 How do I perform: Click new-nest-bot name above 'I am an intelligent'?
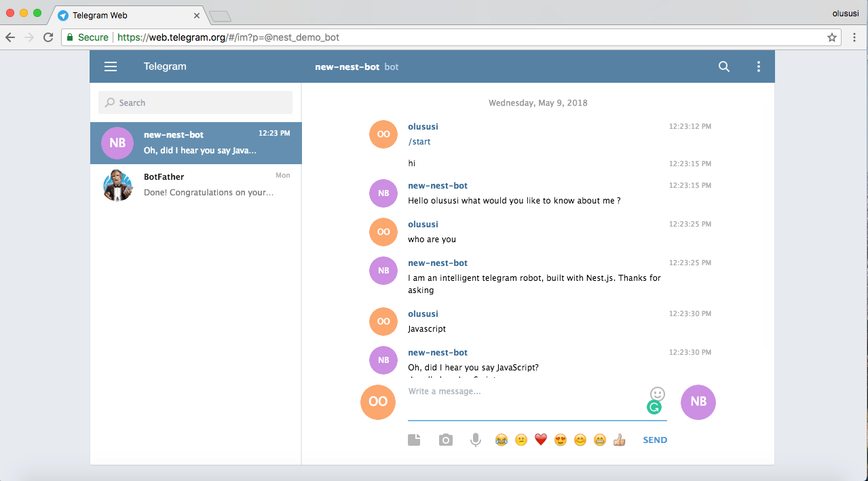coord(438,263)
